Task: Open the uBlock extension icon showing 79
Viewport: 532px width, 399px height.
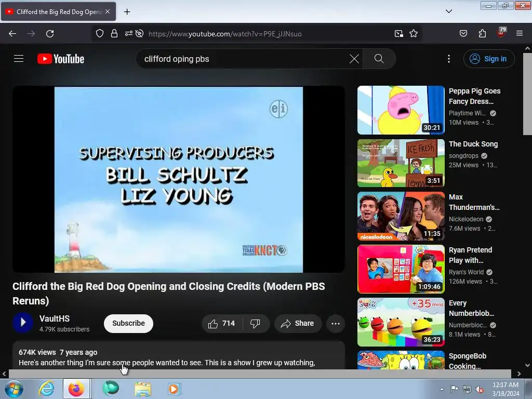Action: pos(501,33)
